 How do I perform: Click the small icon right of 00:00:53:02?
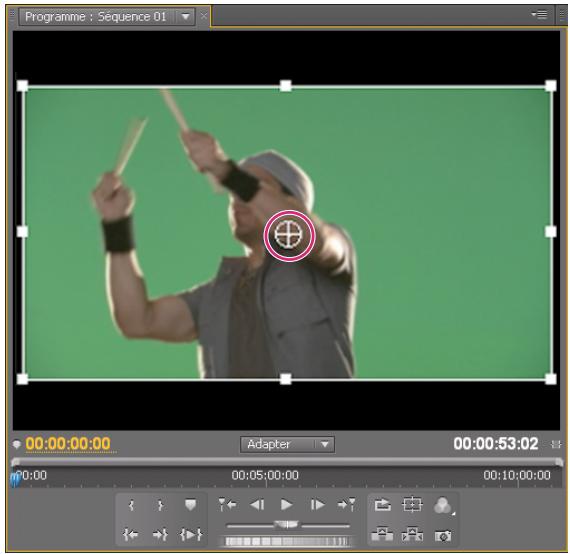tap(555, 444)
